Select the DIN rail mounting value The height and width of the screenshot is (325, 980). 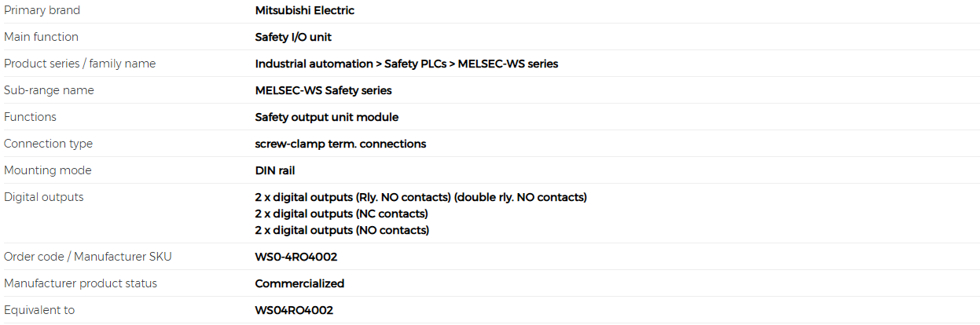275,170
